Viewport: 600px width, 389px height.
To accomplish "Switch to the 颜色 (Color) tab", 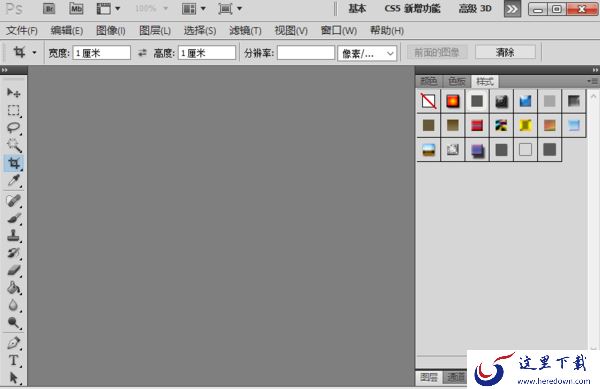I will pyautogui.click(x=429, y=81).
